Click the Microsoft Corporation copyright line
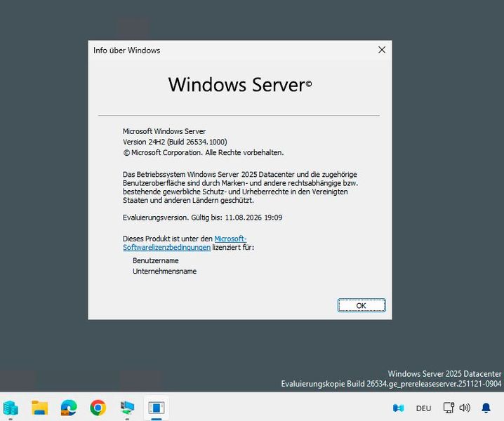Viewport: 504px width, 421px height. pyautogui.click(x=204, y=152)
